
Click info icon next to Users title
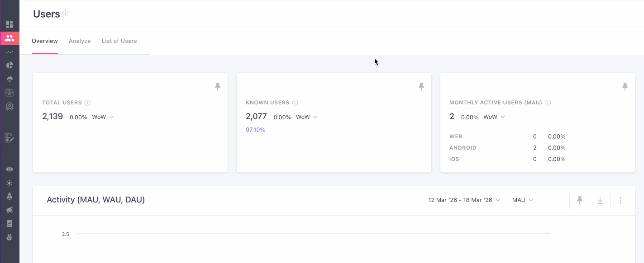(x=66, y=14)
